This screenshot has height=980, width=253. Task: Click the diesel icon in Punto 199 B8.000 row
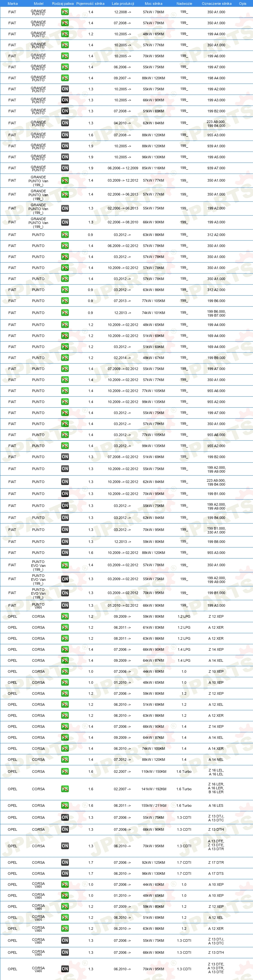coord(65,542)
